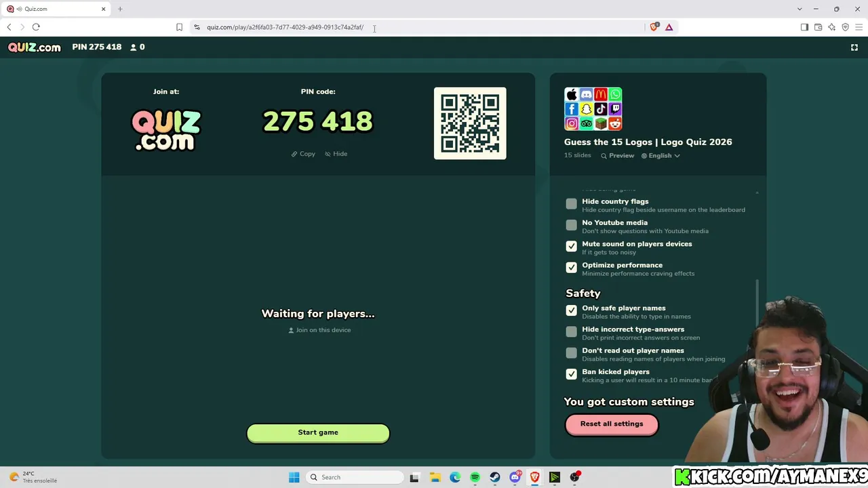Open Brave Shields icon

tap(654, 27)
